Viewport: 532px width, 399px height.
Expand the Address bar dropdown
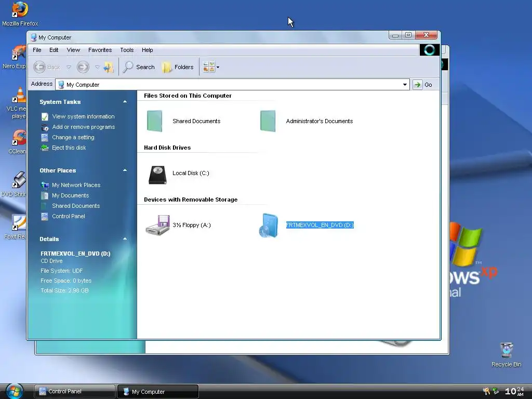click(405, 85)
